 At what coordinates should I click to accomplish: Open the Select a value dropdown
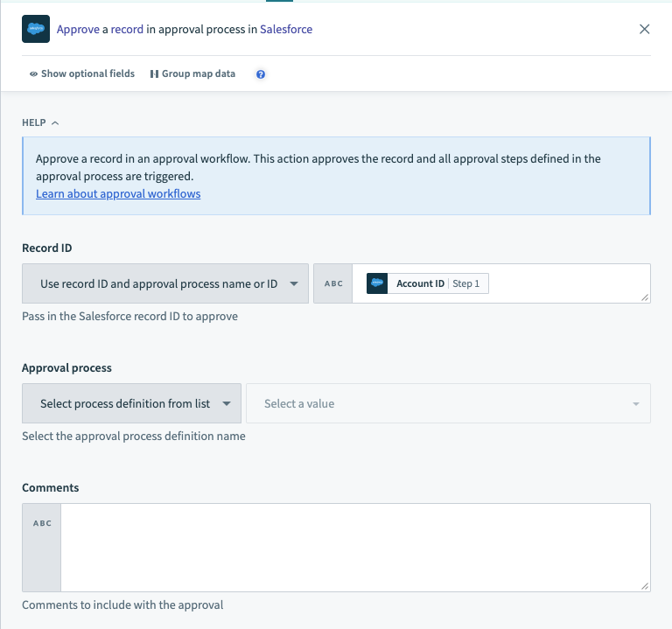click(448, 403)
